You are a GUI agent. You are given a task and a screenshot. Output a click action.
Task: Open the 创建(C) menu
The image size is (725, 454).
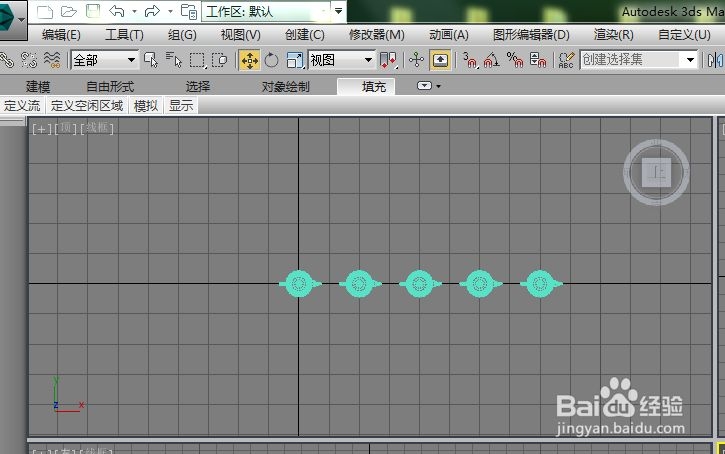tap(305, 35)
